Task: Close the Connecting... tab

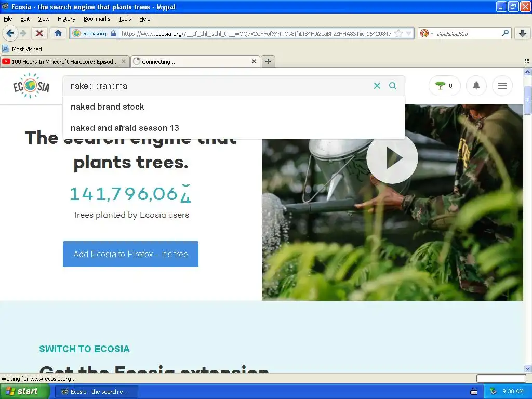Action: click(254, 61)
